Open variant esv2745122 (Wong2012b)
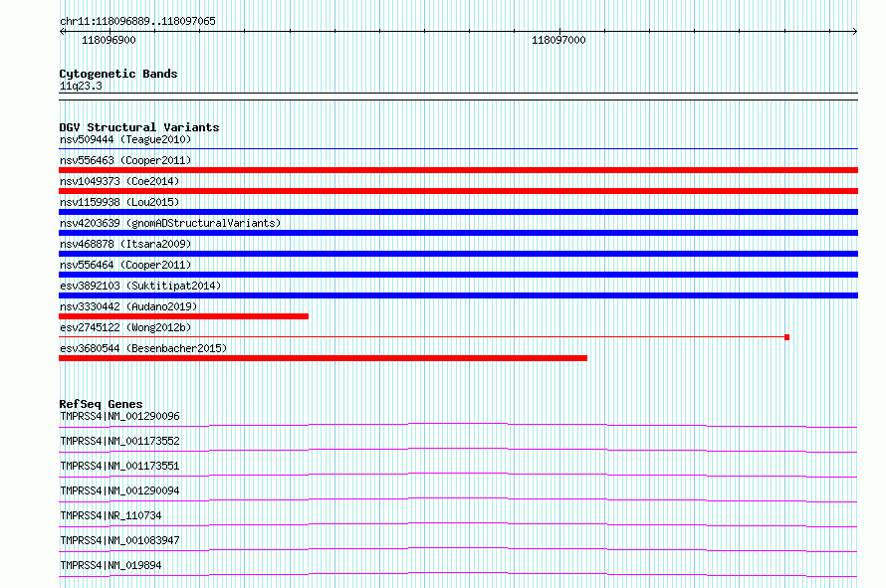Image resolution: width=886 pixels, height=588 pixels. pos(125,327)
